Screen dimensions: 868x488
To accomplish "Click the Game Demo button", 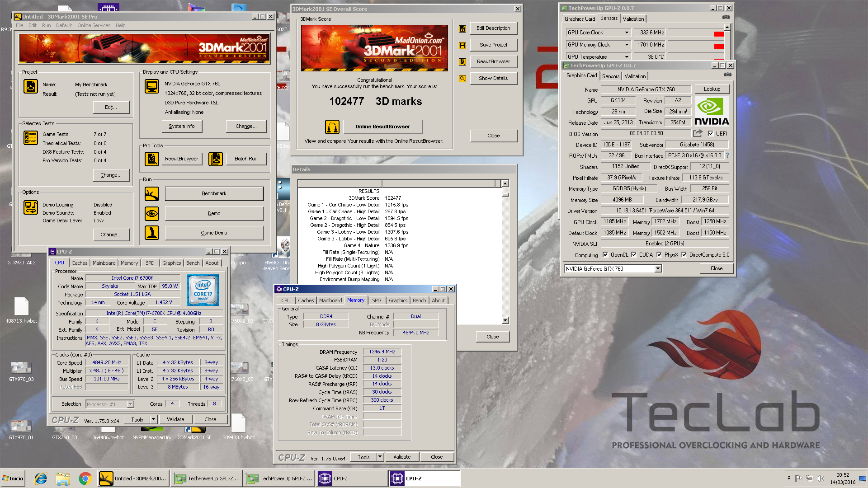I will click(x=214, y=233).
